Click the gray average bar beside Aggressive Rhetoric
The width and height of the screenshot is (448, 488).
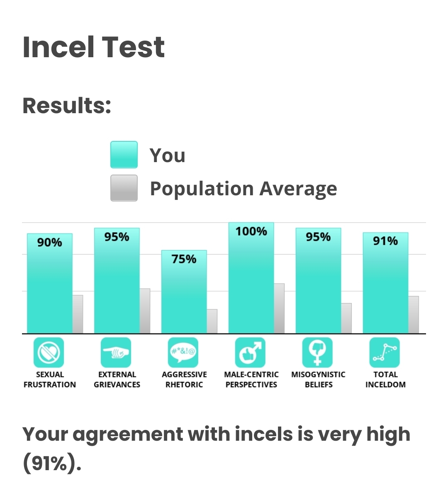[212, 321]
